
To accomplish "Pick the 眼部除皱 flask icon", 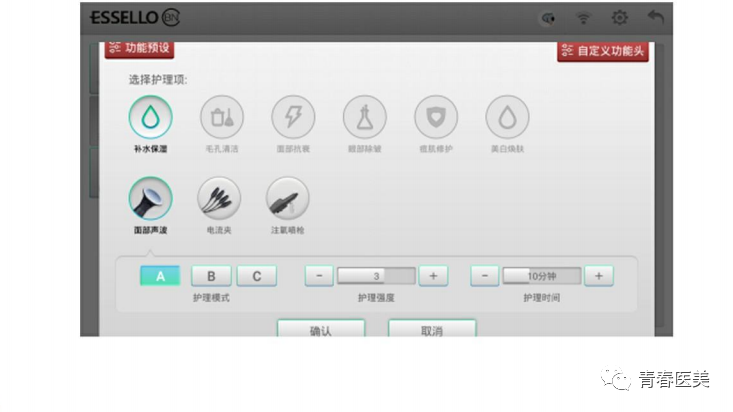I will tap(365, 117).
